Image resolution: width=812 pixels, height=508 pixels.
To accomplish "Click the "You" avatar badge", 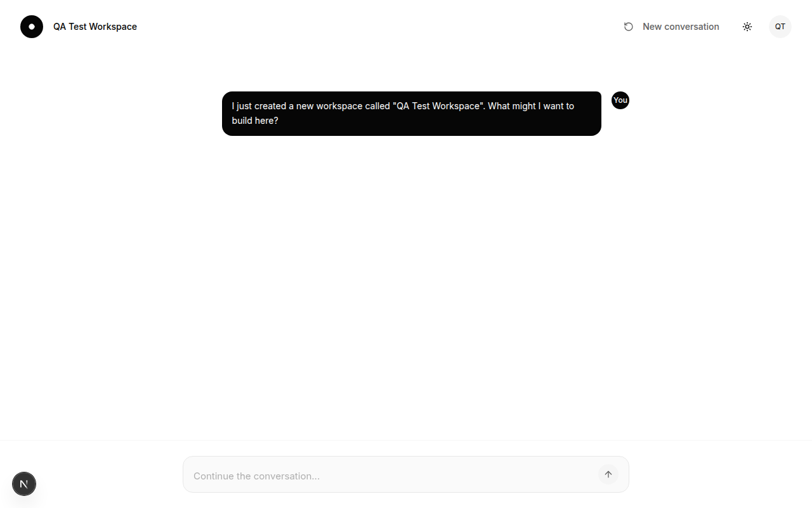I will point(620,100).
